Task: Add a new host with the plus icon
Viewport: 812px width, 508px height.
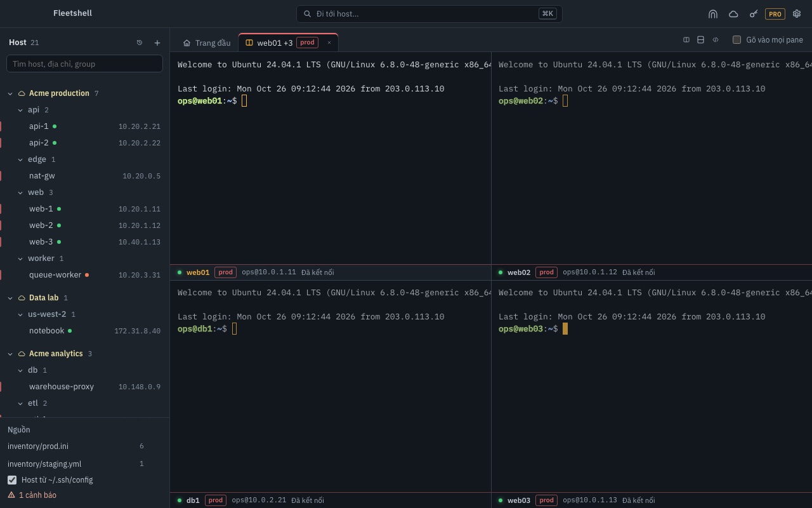Action: (x=157, y=43)
